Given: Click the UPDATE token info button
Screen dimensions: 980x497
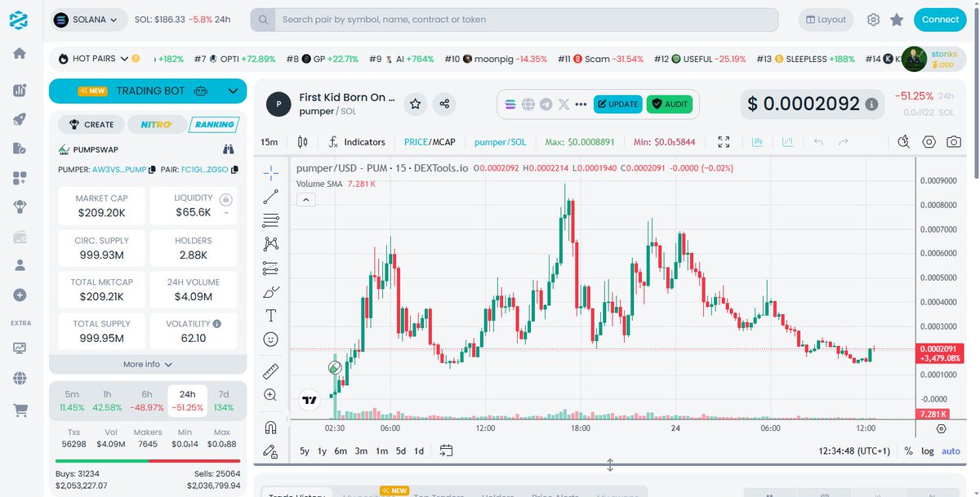Looking at the screenshot, I should tap(617, 104).
